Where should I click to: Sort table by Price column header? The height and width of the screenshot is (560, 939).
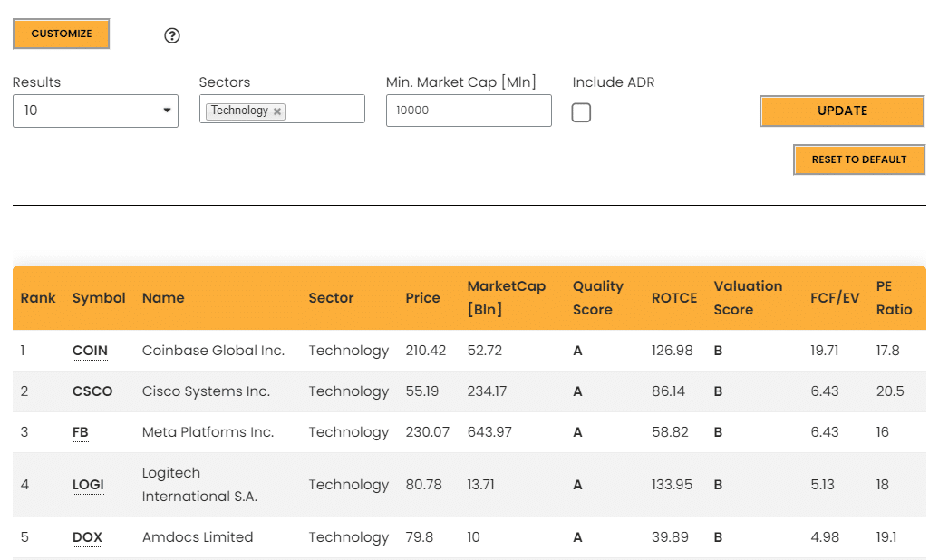tap(422, 297)
